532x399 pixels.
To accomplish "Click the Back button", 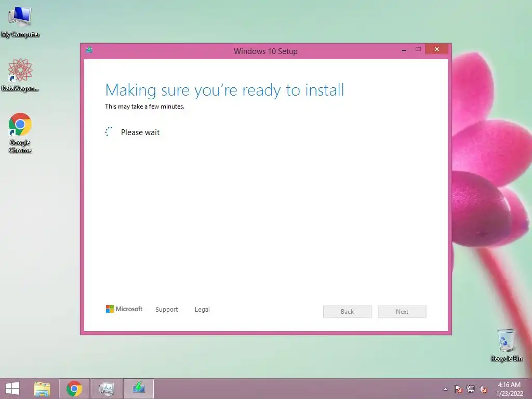I will pyautogui.click(x=348, y=312).
